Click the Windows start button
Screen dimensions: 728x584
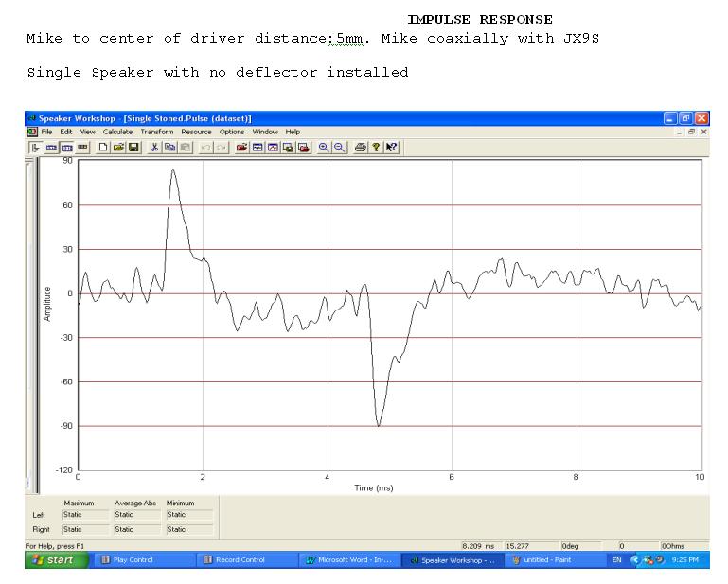[57, 559]
